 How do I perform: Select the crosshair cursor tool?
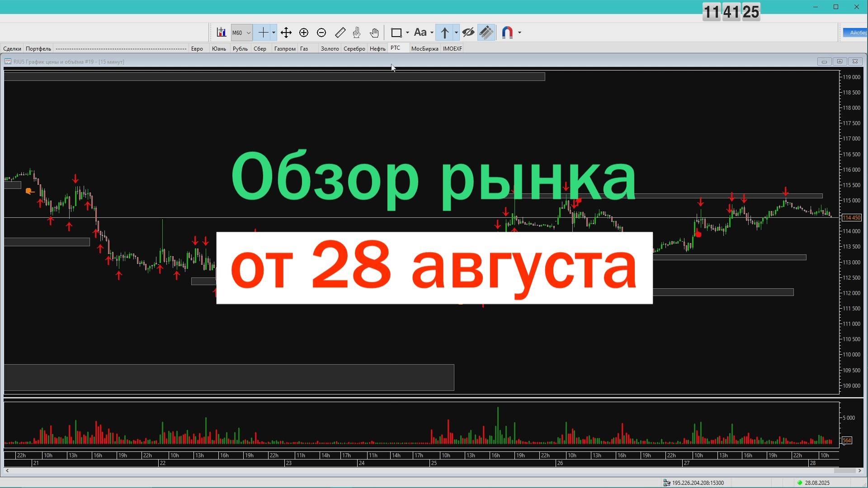coord(263,33)
